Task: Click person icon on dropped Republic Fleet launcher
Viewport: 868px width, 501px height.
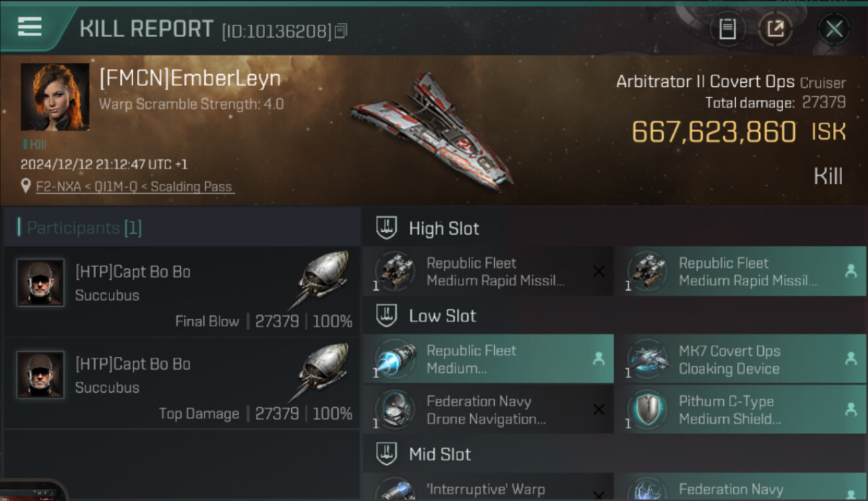Action: [x=851, y=271]
